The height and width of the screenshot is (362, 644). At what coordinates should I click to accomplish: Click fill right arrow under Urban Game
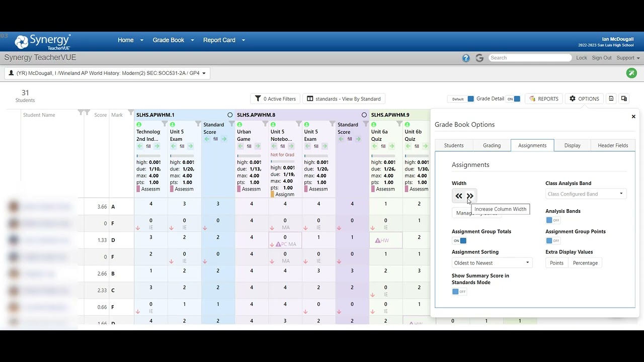pyautogui.click(x=258, y=146)
